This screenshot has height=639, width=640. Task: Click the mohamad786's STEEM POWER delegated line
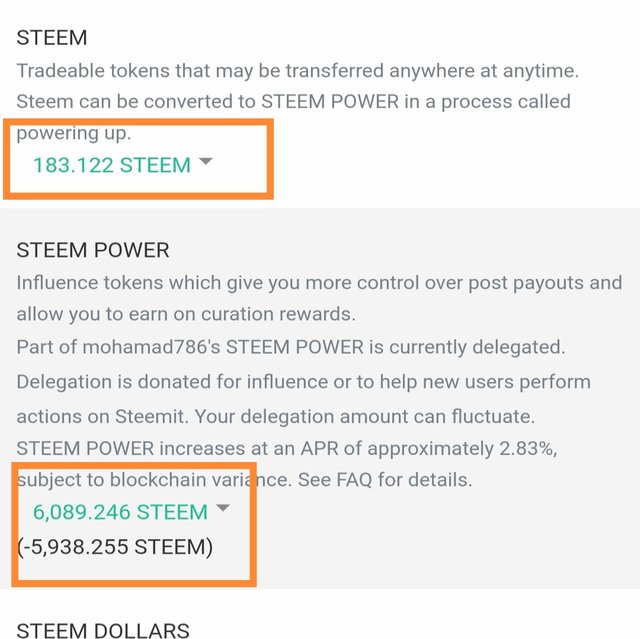[x=290, y=347]
